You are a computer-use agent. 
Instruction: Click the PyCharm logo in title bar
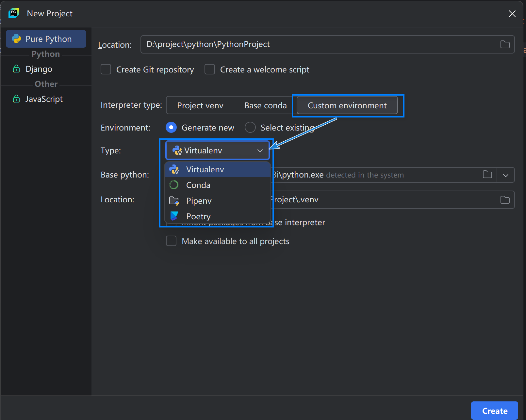coord(14,13)
